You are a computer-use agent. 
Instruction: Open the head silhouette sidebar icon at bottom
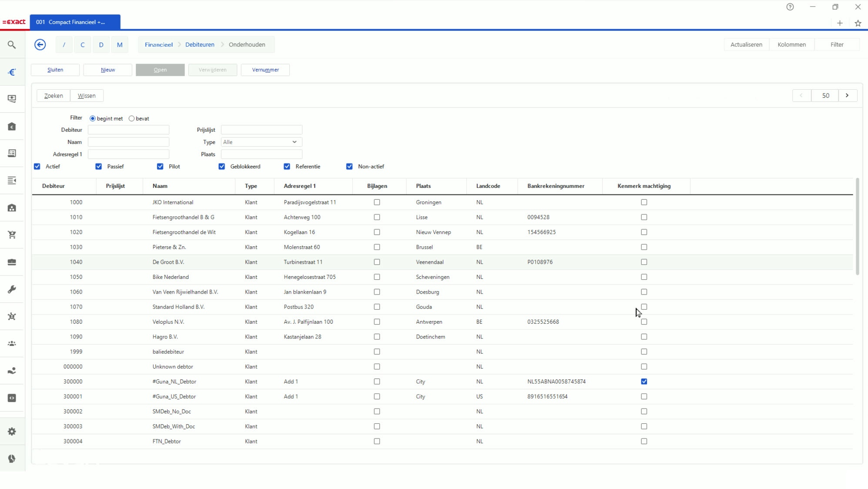(12, 459)
